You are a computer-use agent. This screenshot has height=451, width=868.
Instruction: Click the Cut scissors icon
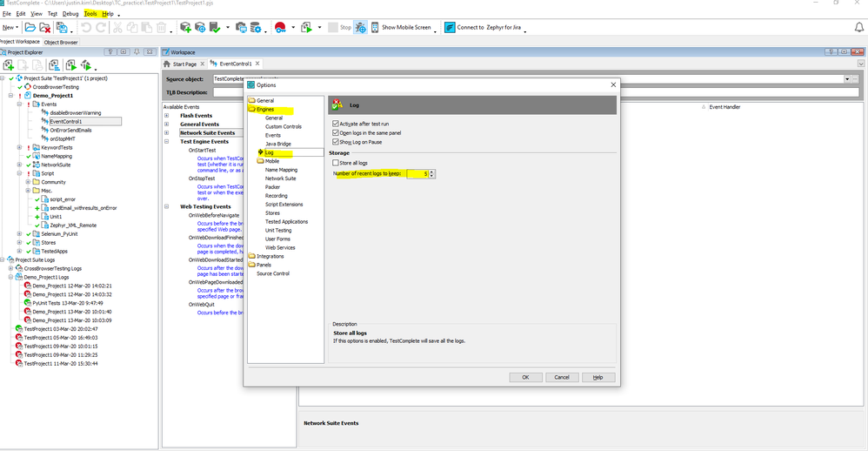[x=117, y=28]
